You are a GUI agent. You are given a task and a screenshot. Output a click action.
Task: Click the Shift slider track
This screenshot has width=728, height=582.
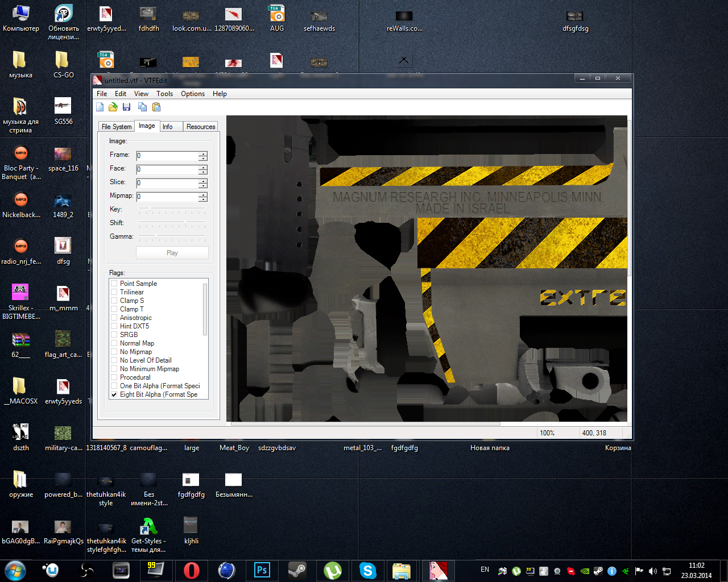172,223
